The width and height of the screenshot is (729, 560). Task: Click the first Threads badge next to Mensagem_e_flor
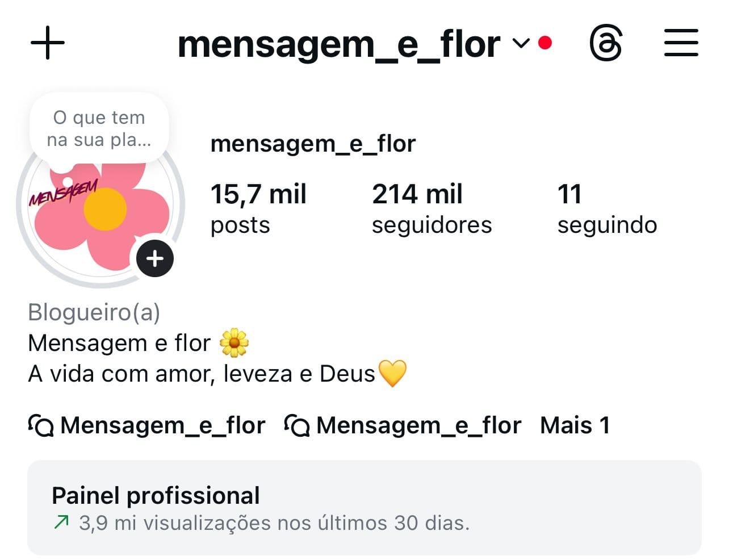40,425
